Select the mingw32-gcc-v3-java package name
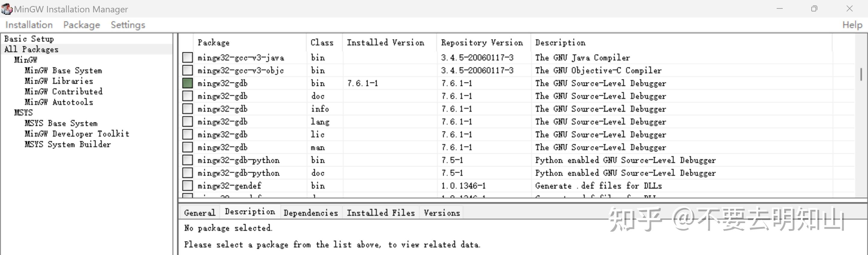 (241, 58)
